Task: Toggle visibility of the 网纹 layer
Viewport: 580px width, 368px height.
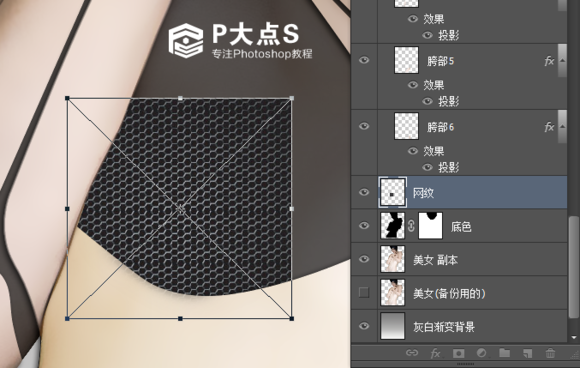Action: tap(364, 192)
